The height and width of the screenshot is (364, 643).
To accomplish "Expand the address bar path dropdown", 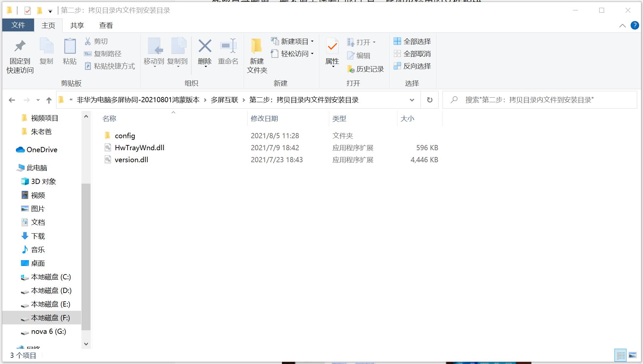I will click(411, 100).
